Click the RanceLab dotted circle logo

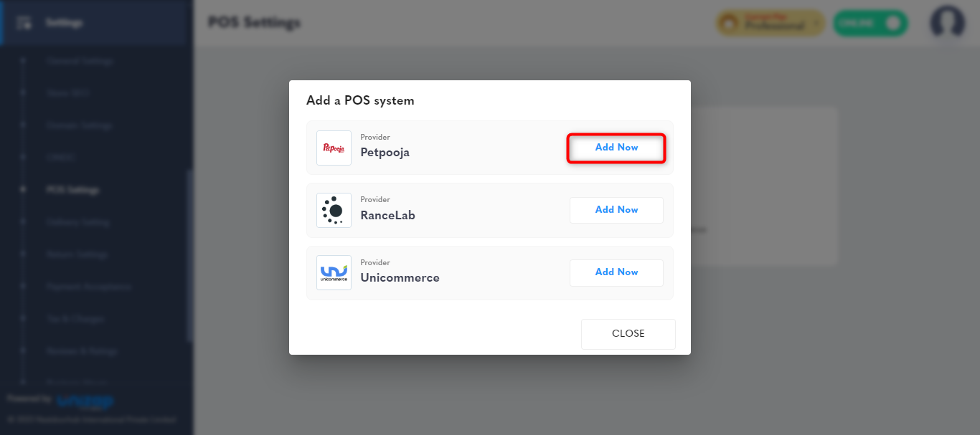(x=334, y=210)
